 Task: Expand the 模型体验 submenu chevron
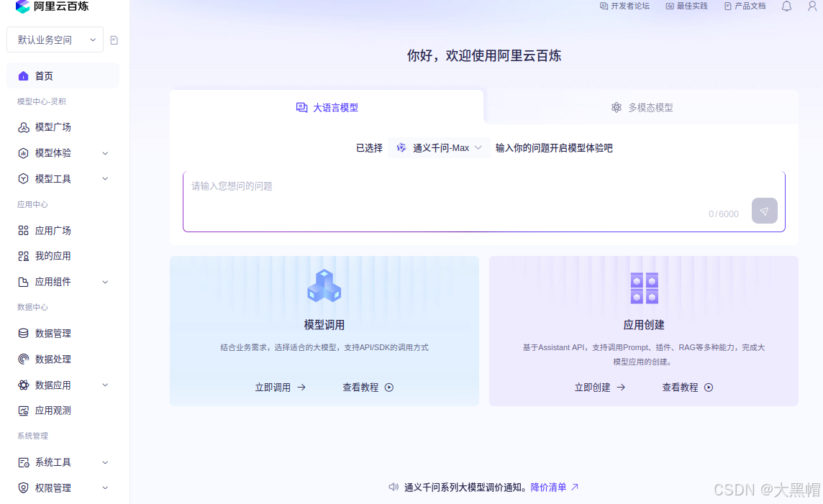tap(105, 153)
